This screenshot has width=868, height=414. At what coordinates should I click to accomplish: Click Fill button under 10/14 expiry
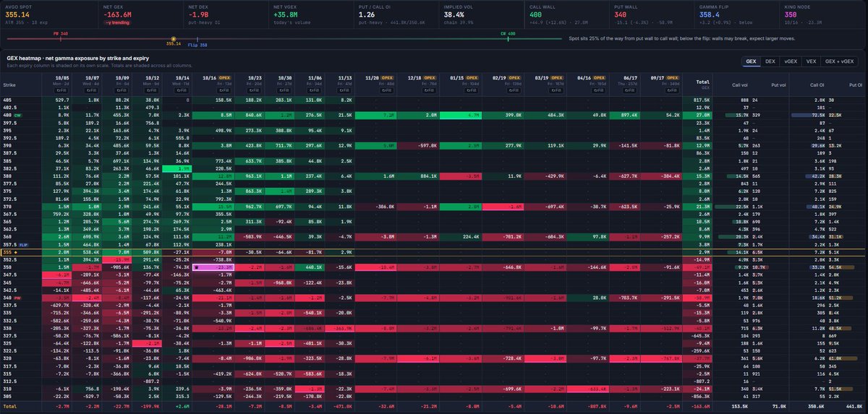(x=182, y=90)
